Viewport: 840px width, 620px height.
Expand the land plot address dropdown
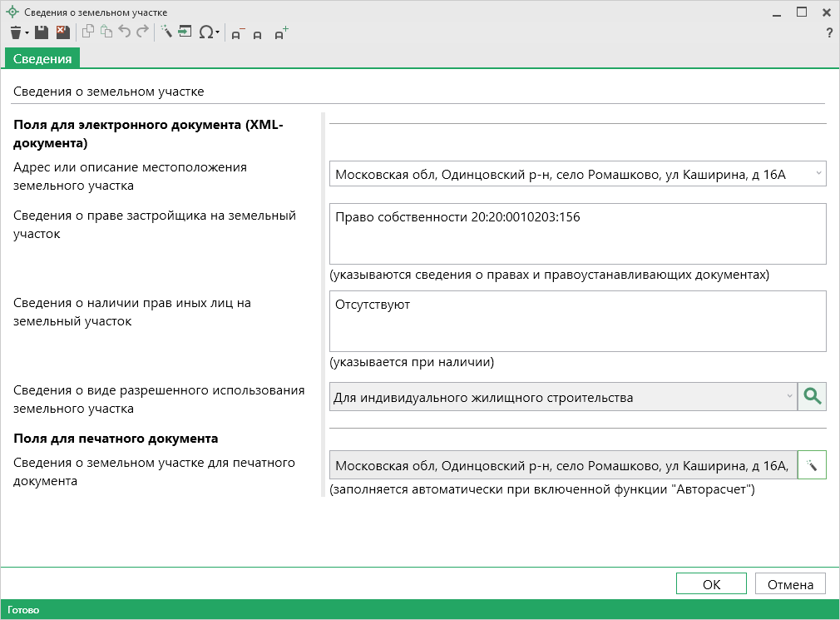click(x=818, y=174)
